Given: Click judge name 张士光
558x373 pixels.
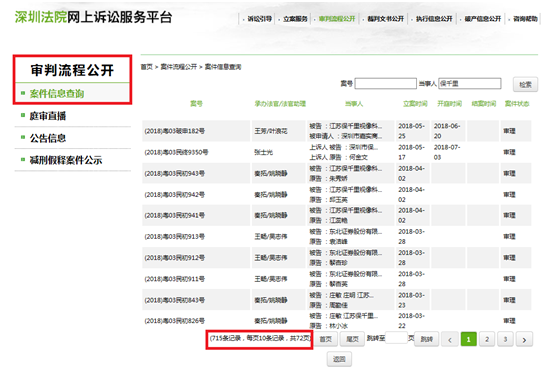Looking at the screenshot, I should pyautogui.click(x=263, y=152).
